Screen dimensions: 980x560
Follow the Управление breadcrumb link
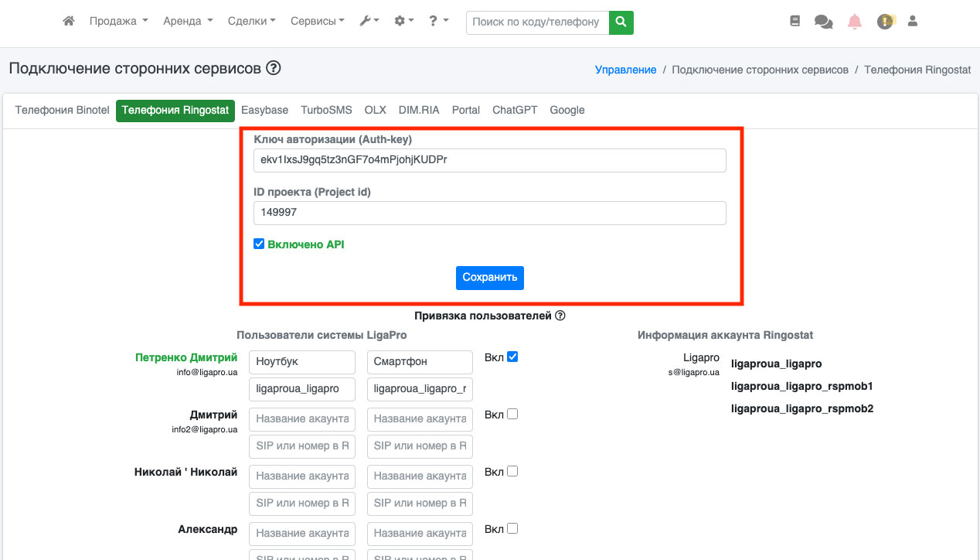[x=626, y=70]
